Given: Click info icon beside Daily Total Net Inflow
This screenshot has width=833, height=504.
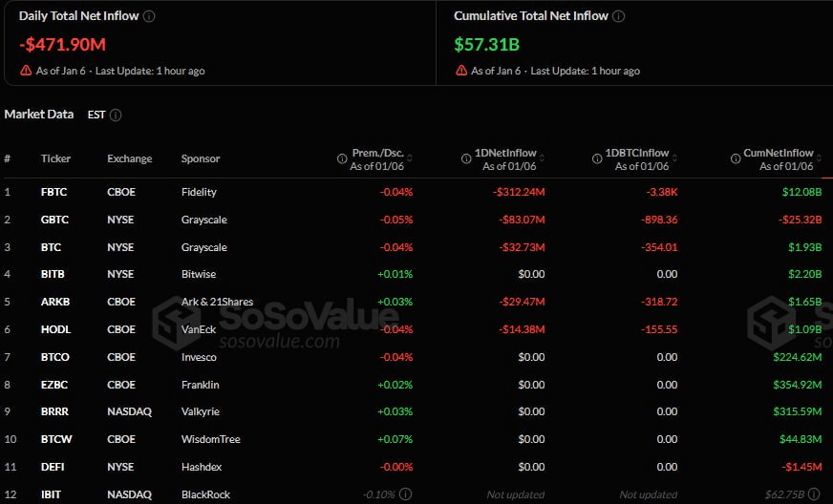Looking at the screenshot, I should click(x=149, y=16).
